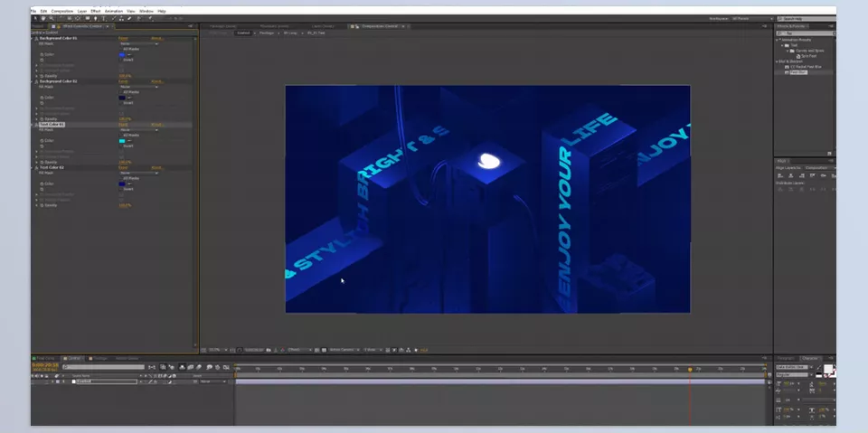This screenshot has width=868, height=433.
Task: Open Fill Mask dropdown under Background Color 01
Action: 138,43
